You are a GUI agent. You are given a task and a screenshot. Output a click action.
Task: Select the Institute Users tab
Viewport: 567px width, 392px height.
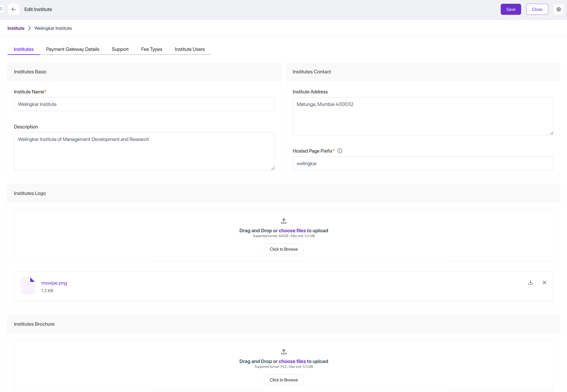189,49
